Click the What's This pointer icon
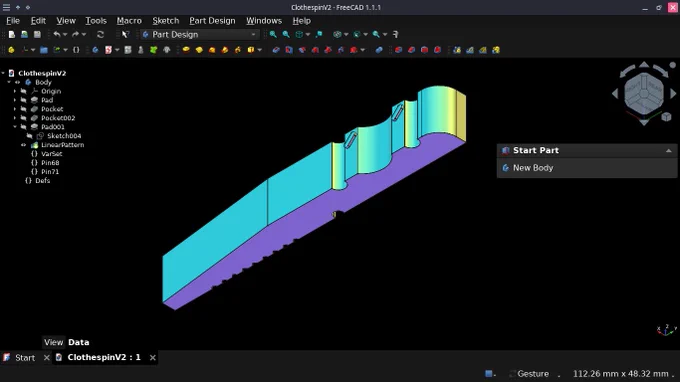 pos(125,34)
